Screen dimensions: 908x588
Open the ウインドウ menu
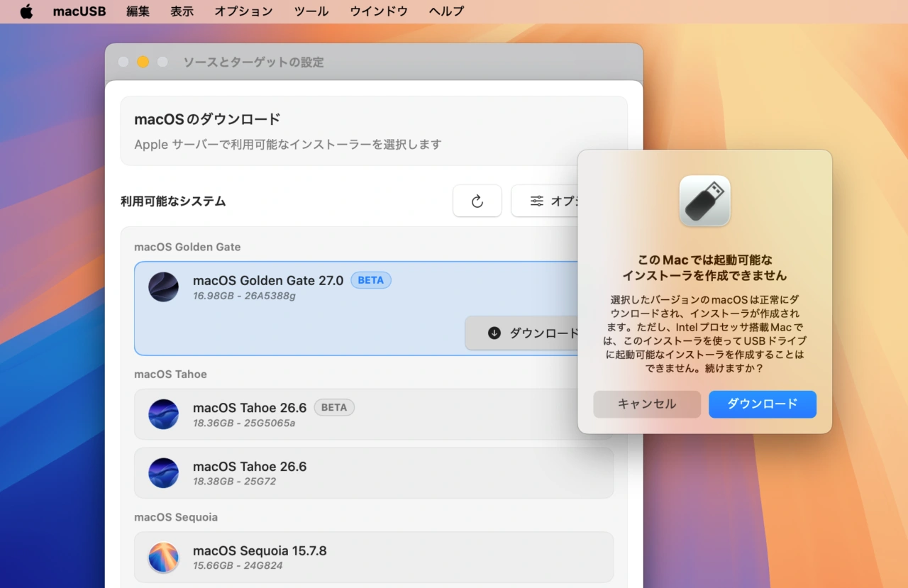(x=379, y=11)
